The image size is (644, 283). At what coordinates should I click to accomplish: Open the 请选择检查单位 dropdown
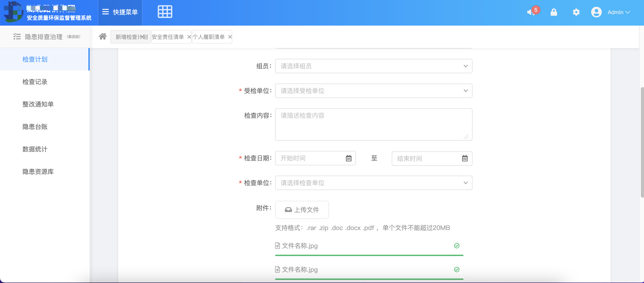374,183
